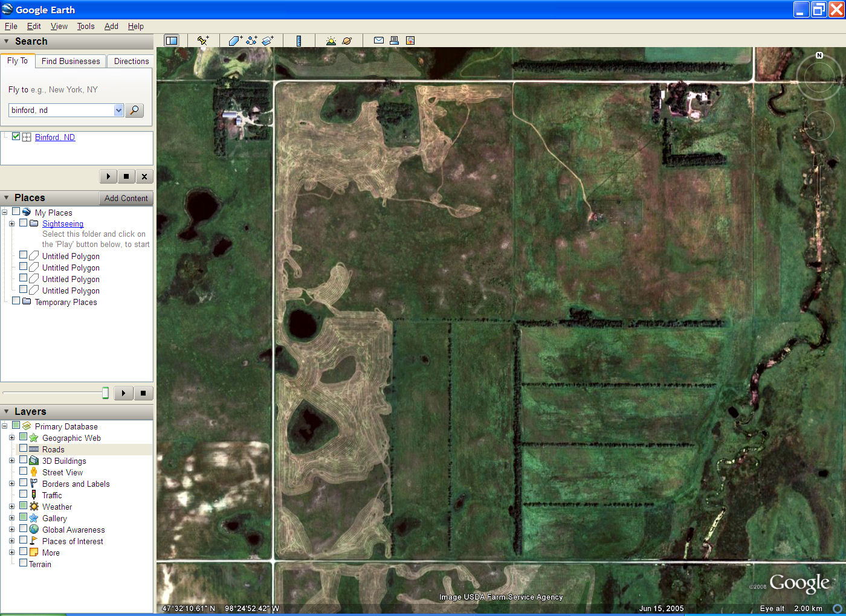Image resolution: width=846 pixels, height=616 pixels.
Task: Select the Fly To tab
Action: (x=18, y=60)
